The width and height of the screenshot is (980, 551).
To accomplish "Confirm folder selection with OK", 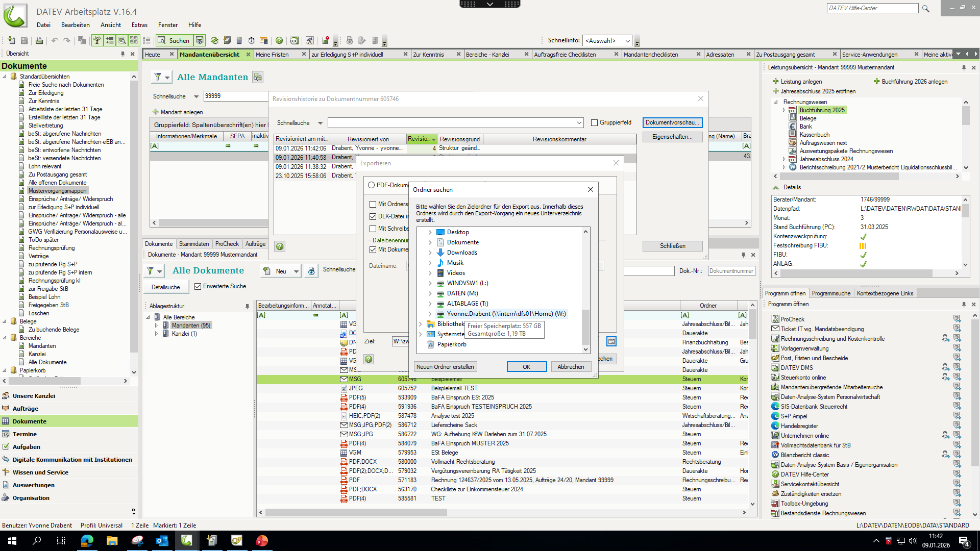I will [x=526, y=367].
